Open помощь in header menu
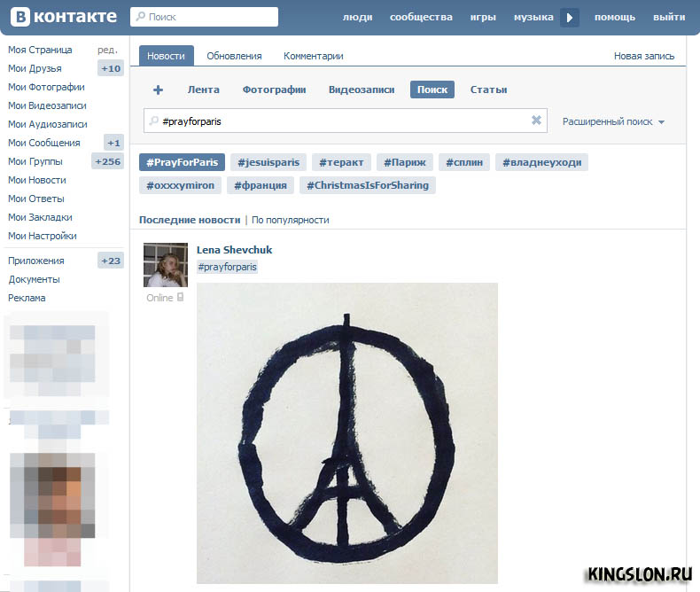This screenshot has width=700, height=592. point(615,17)
